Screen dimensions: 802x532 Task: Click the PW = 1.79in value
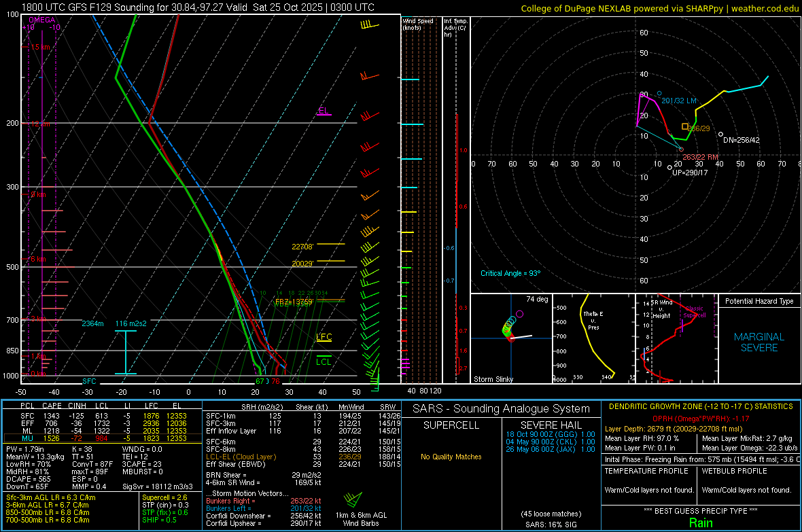25,449
